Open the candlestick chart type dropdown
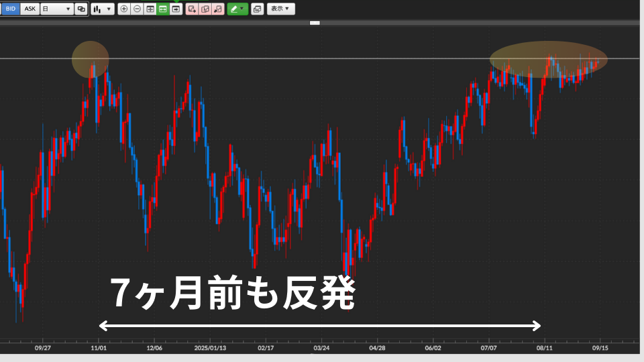This screenshot has height=362, width=644. [103, 9]
